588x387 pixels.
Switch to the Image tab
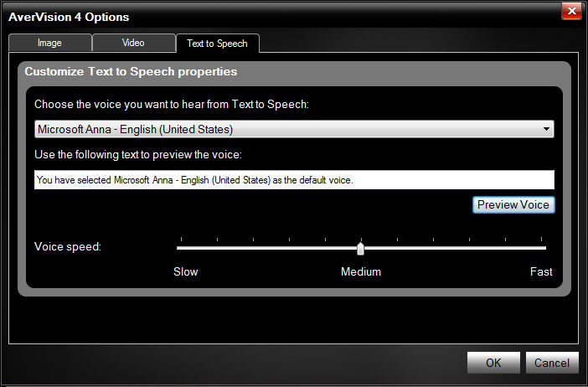pyautogui.click(x=50, y=43)
